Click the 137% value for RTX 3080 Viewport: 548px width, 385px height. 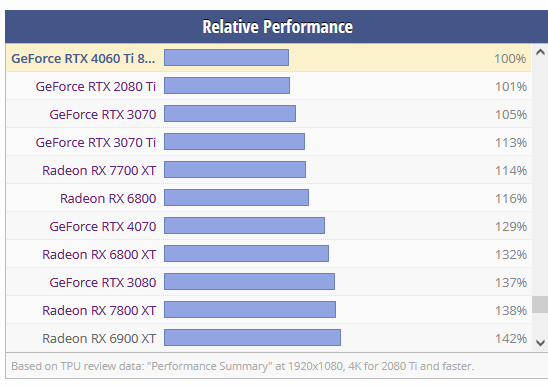coord(511,282)
